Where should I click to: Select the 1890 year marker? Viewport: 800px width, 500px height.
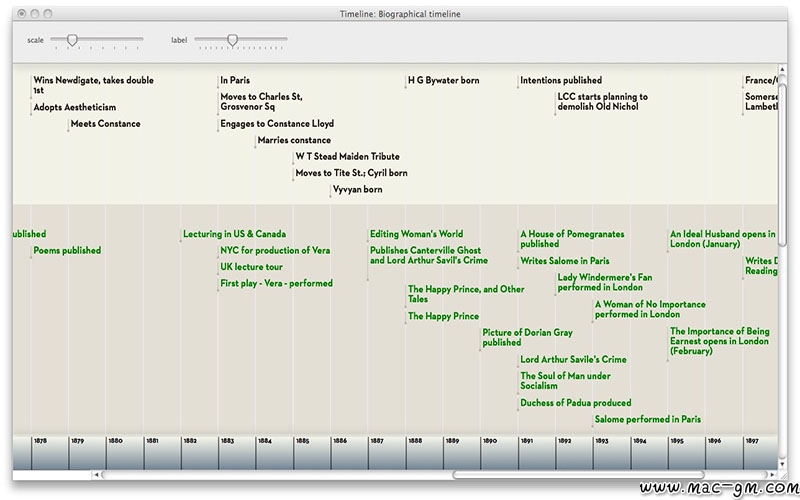490,440
